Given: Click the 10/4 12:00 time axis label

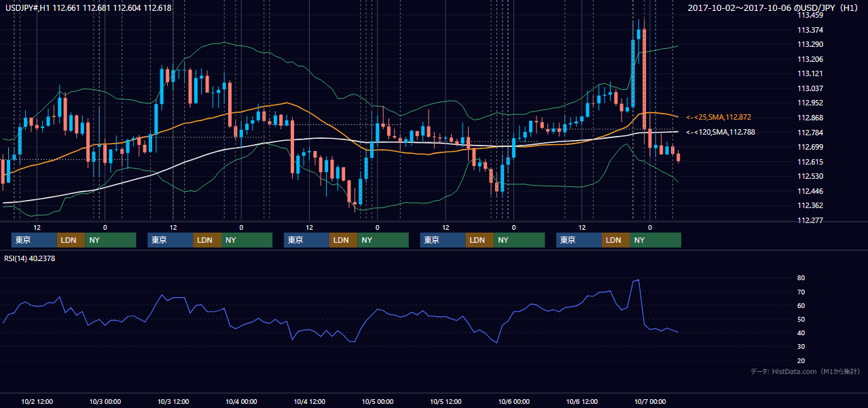Looking at the screenshot, I should tap(310, 401).
